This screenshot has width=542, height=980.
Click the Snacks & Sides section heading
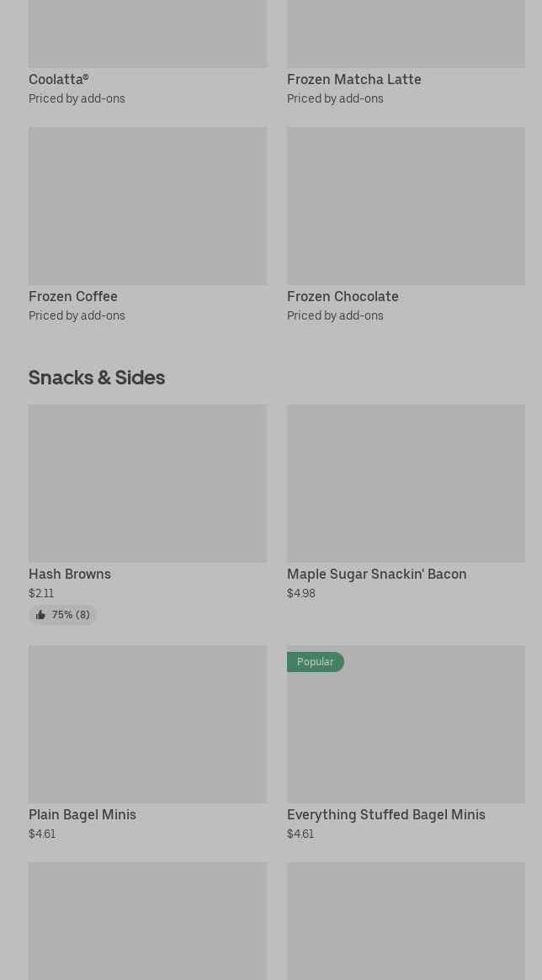[97, 377]
